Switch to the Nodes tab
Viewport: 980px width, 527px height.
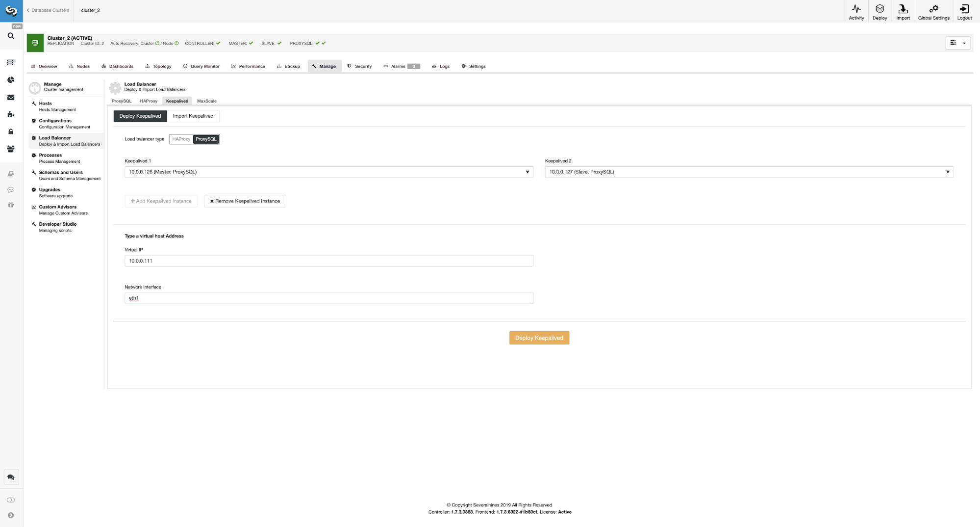pos(79,66)
